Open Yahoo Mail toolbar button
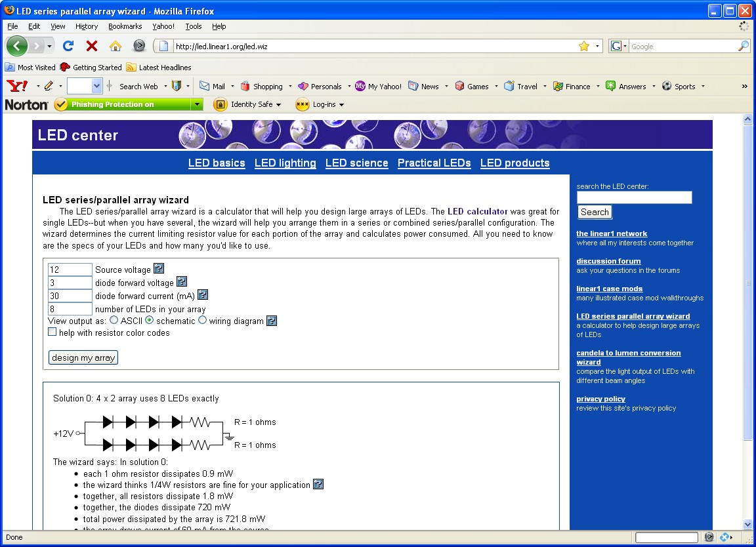 click(212, 87)
